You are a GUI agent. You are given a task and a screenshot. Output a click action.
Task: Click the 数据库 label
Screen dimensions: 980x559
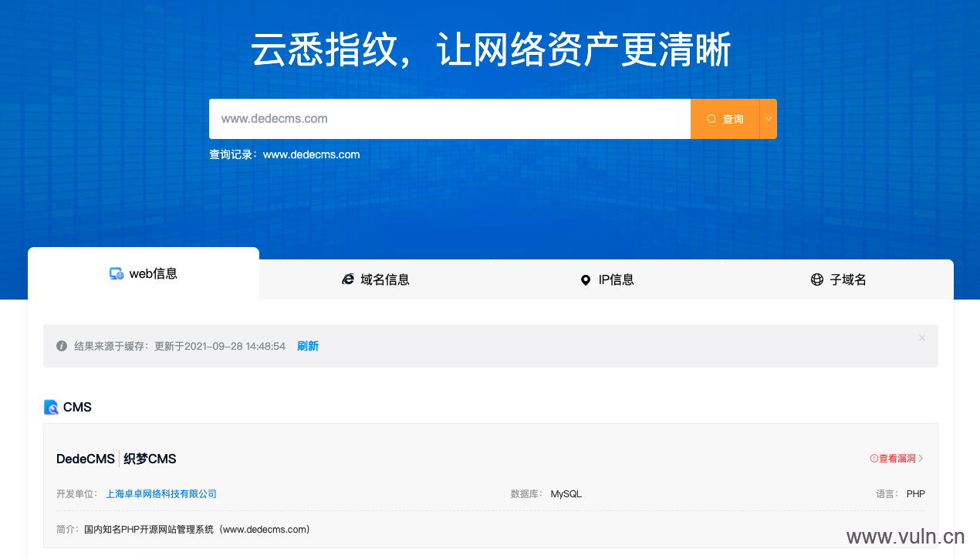[x=527, y=494]
